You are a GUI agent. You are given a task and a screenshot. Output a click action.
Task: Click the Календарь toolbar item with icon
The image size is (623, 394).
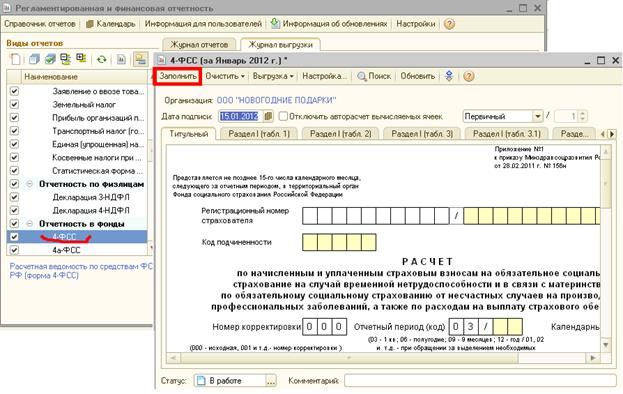(111, 24)
